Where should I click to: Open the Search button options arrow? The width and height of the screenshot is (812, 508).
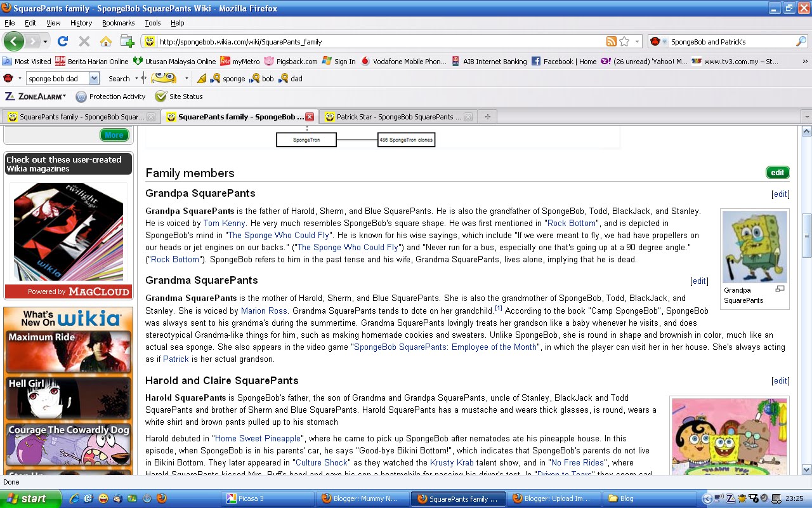(137, 79)
